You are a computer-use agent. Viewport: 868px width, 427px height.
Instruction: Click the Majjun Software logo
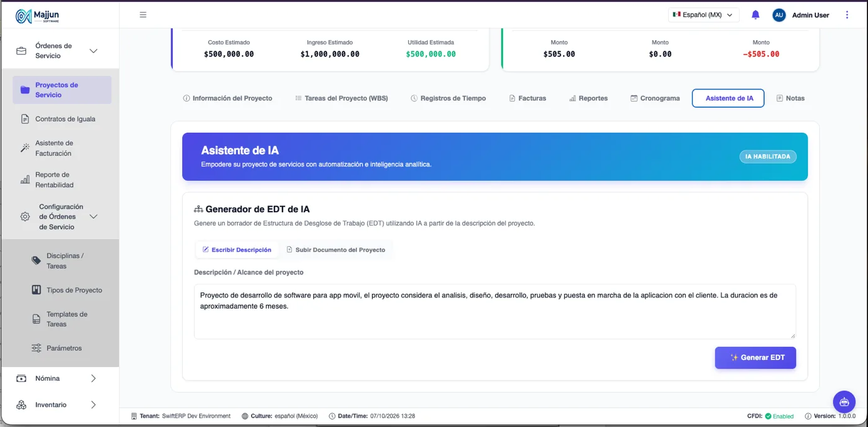pyautogui.click(x=38, y=16)
